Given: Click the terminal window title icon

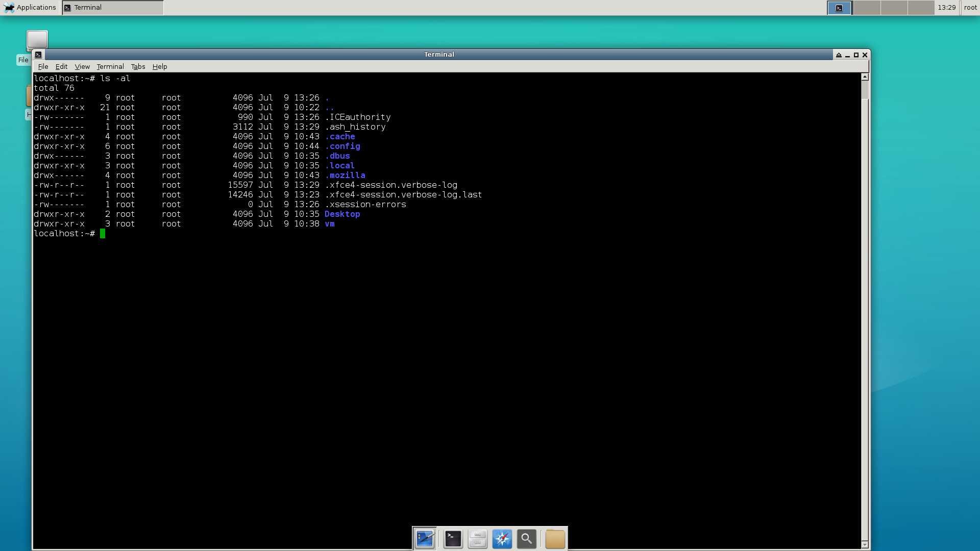Looking at the screenshot, I should click(38, 55).
